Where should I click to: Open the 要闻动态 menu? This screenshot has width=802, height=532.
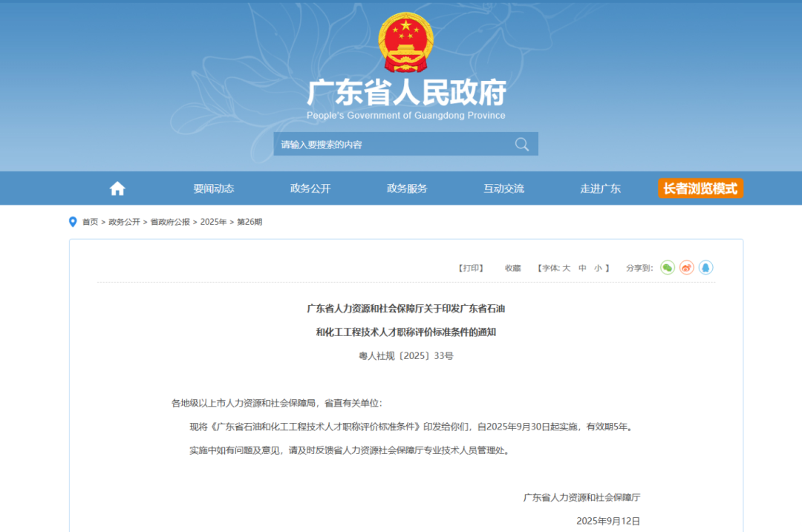click(212, 188)
